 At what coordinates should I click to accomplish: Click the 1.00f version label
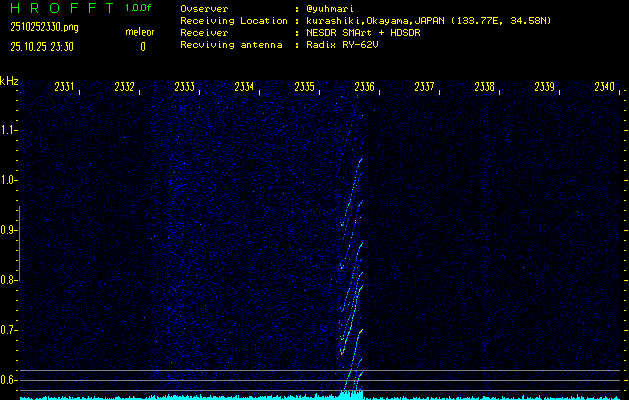tap(140, 8)
